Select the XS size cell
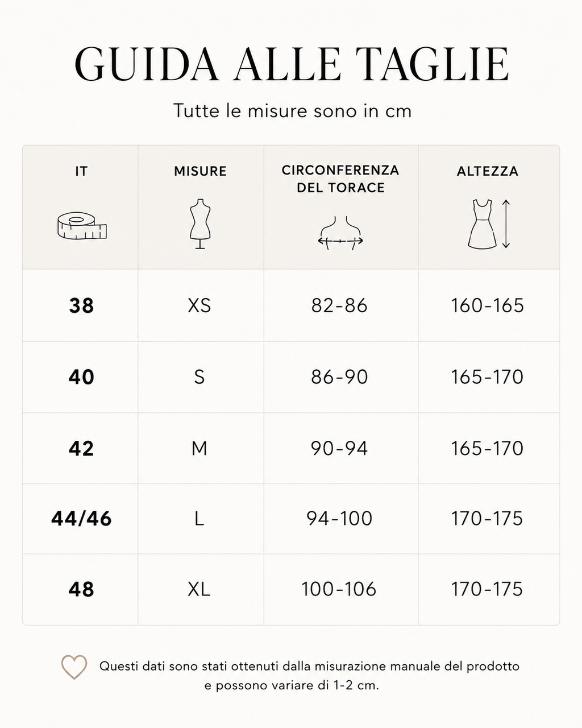This screenshot has width=582, height=728. click(x=199, y=306)
